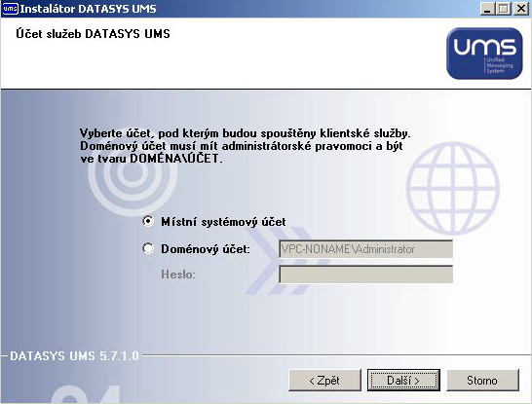Screen dimensions: 532x404
Task: Click the DATASYS UMS 5.7.1.0 version label
Action: pos(74,356)
